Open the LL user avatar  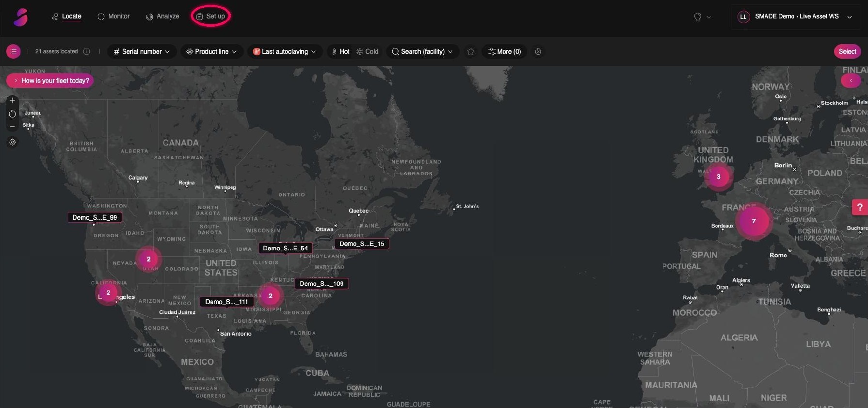[x=743, y=17]
